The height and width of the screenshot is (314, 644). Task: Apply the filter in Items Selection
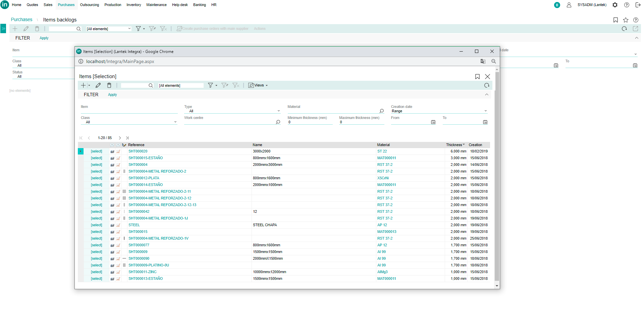pyautogui.click(x=112, y=95)
